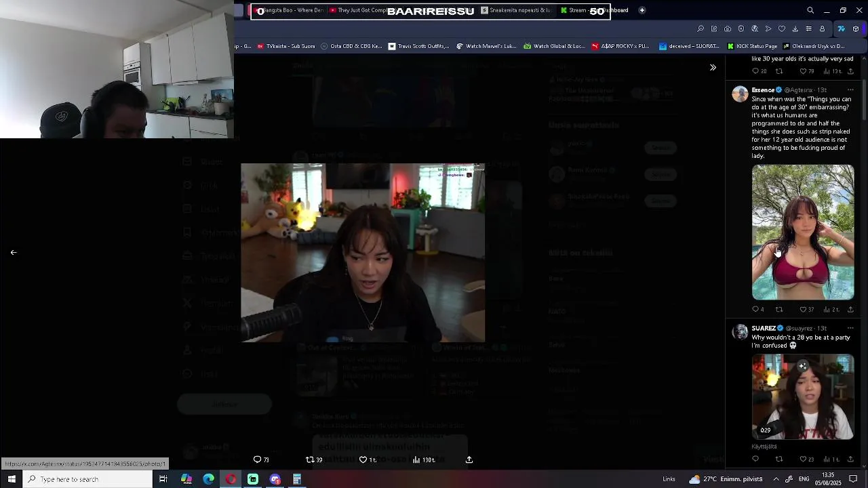Switch to Sneakereita nopeasti tab
The height and width of the screenshot is (488, 868).
point(517,10)
